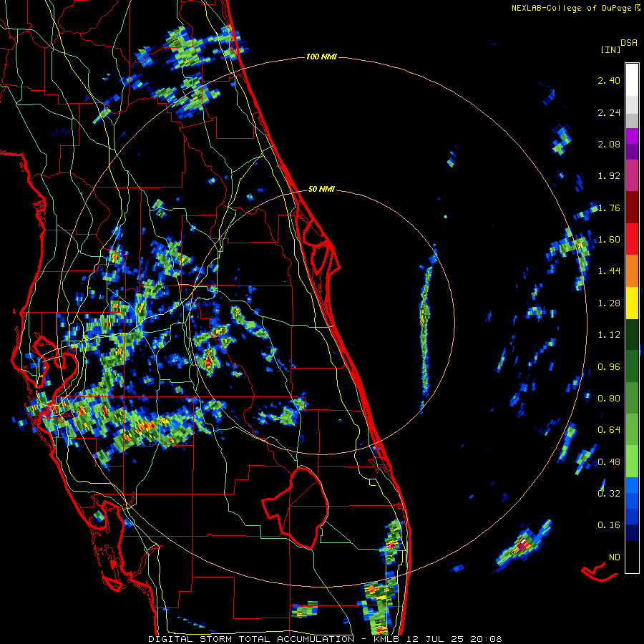
Task: Select the 1.76 legend value
Action: [x=609, y=208]
